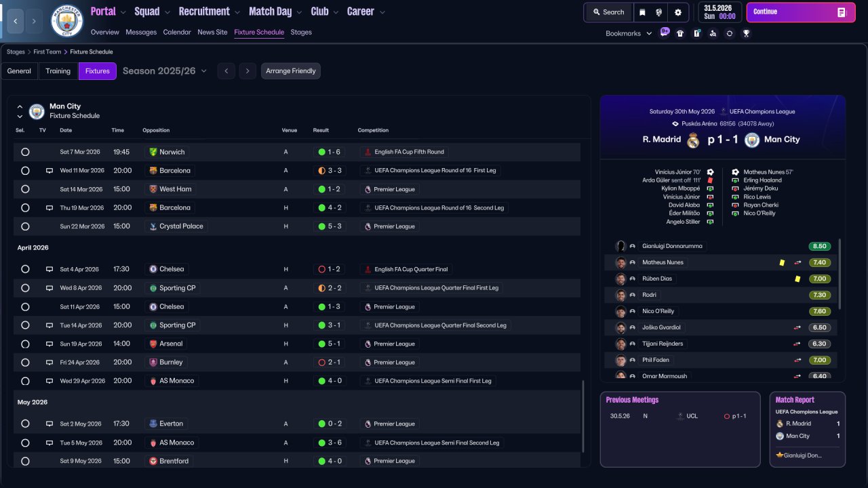Switch to the News Site tab

(x=212, y=32)
